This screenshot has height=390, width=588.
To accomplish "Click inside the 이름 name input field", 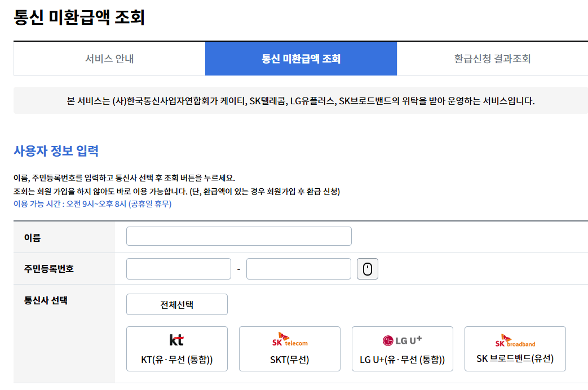I will (x=239, y=236).
